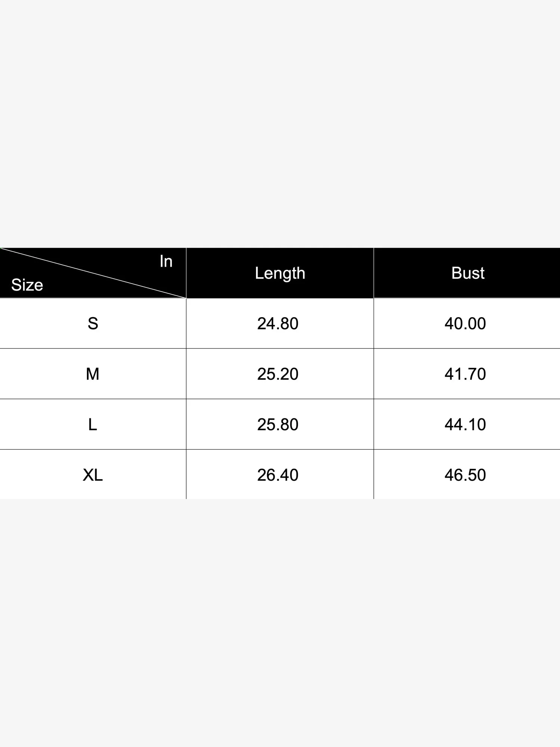Click the blank gray area above the table
Screen dimensions: 560x747
(280, 123)
